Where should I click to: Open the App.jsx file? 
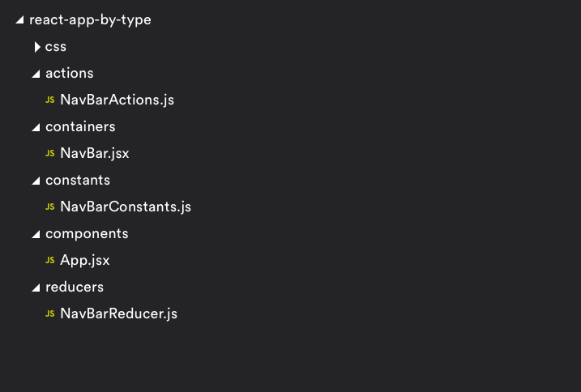point(84,261)
